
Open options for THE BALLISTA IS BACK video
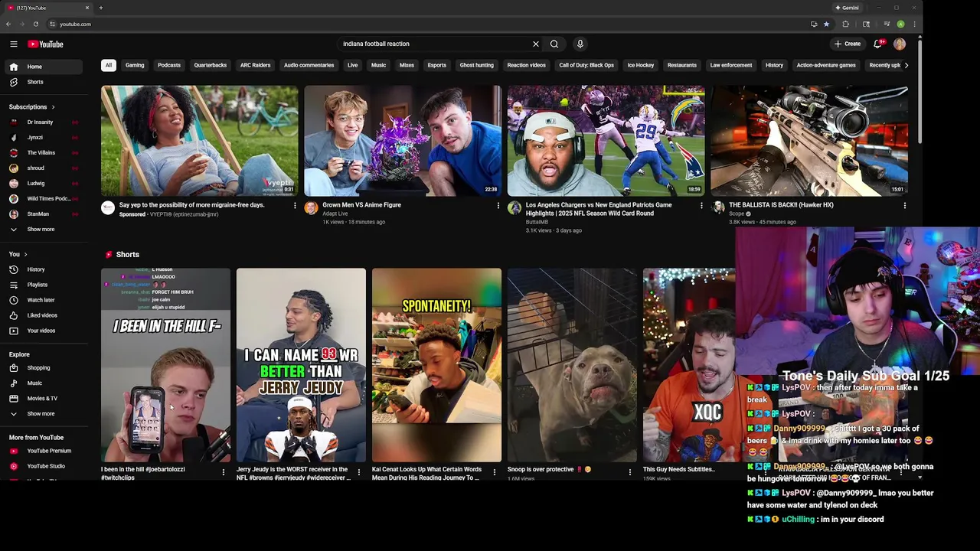904,205
